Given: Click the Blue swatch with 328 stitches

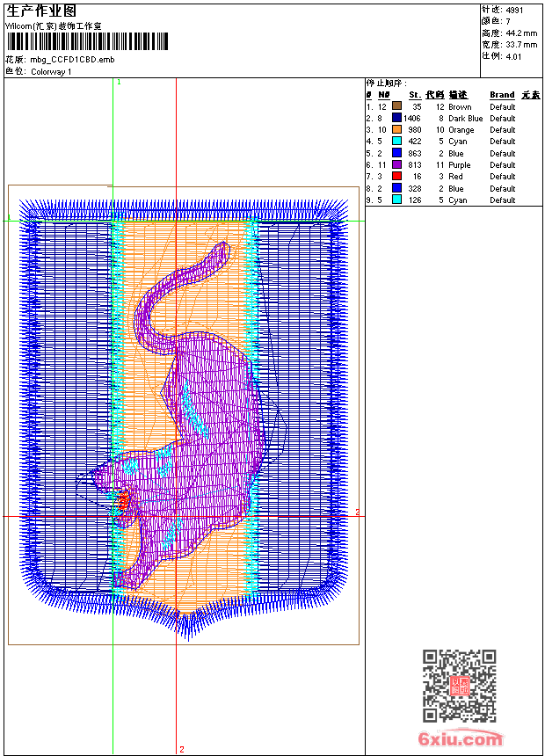Looking at the screenshot, I should click(x=396, y=188).
